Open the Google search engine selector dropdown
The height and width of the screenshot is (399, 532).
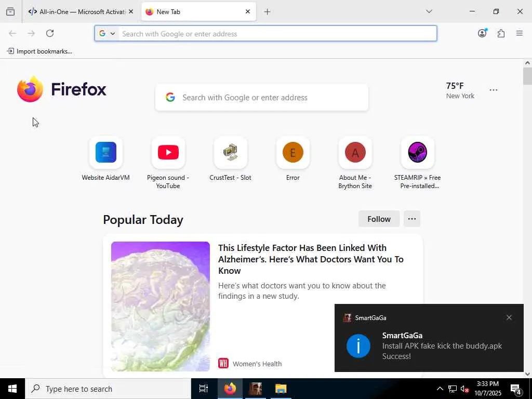[107, 34]
